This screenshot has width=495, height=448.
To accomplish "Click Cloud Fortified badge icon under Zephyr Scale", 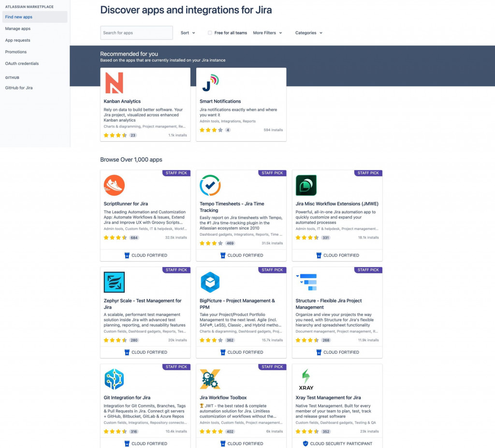I will coord(127,352).
